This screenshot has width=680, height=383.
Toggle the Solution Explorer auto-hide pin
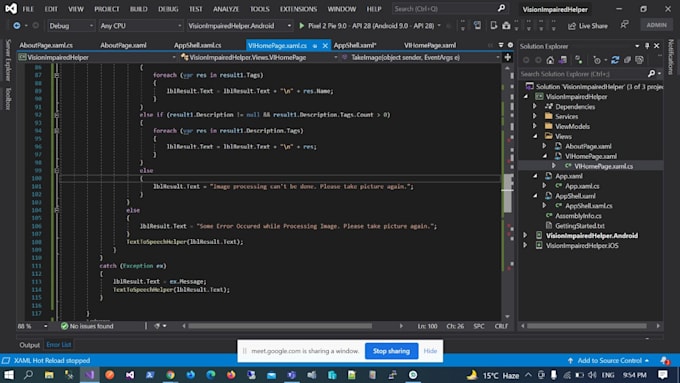pyautogui.click(x=647, y=46)
